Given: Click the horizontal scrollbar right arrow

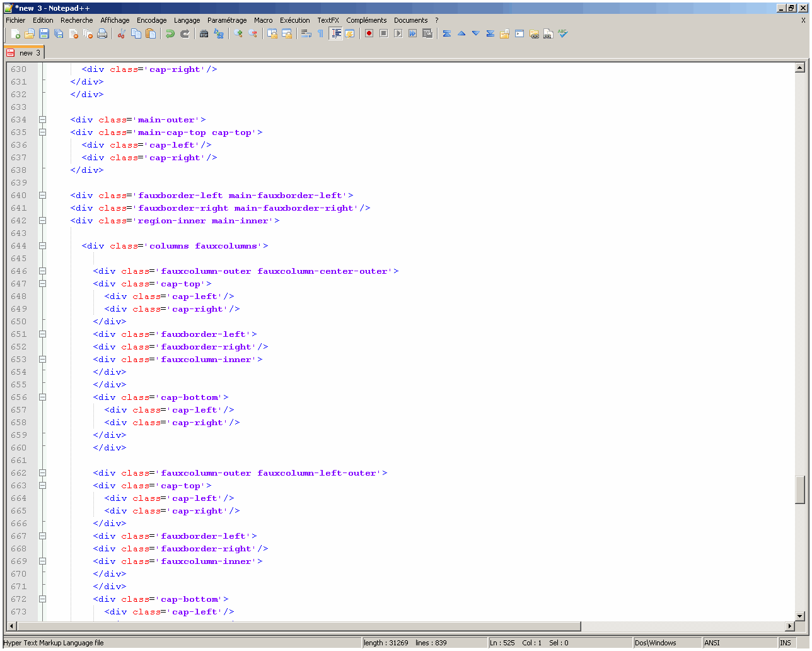Looking at the screenshot, I should 790,626.
